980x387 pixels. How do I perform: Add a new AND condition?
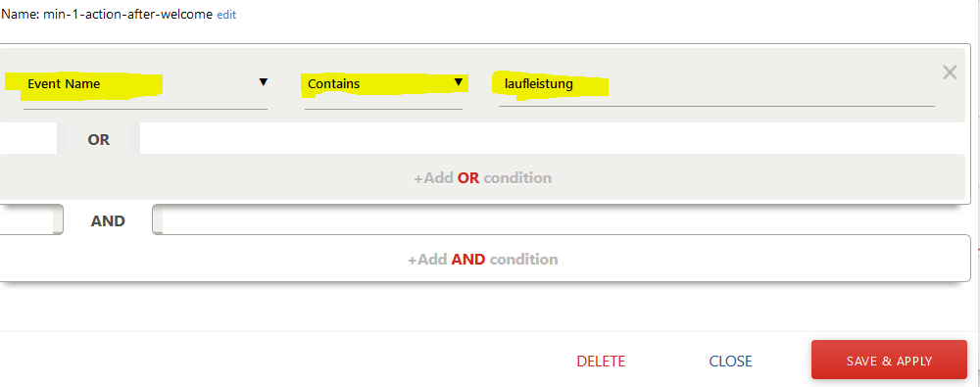482,259
